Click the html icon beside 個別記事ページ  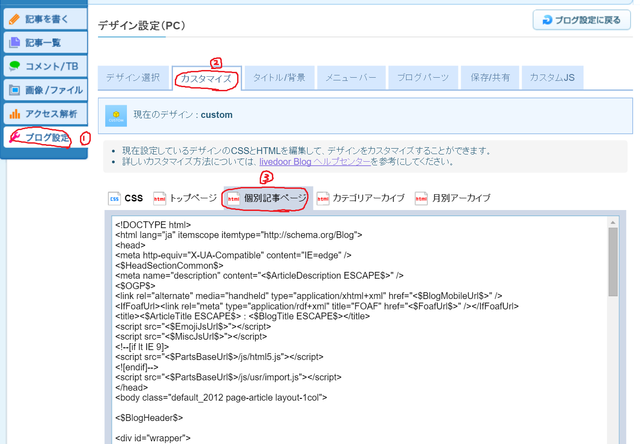[x=233, y=198]
